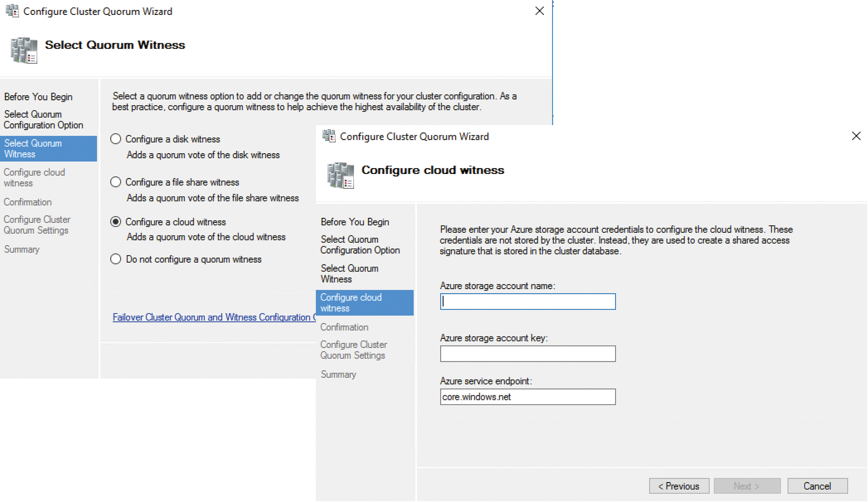Click the Confirmation step in the sidebar
The width and height of the screenshot is (868, 502).
344,327
